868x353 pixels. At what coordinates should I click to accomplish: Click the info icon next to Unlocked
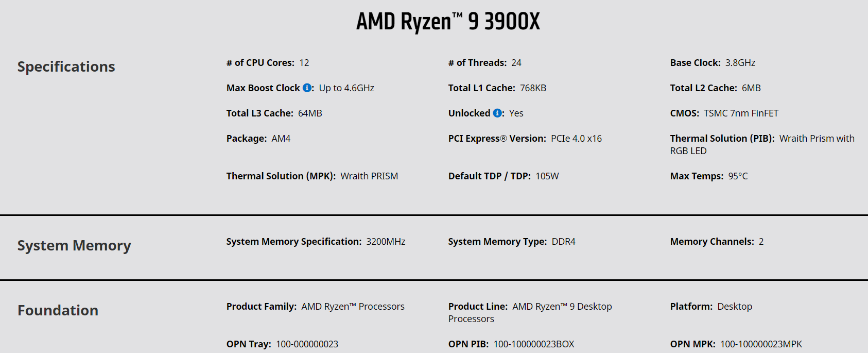tap(497, 113)
